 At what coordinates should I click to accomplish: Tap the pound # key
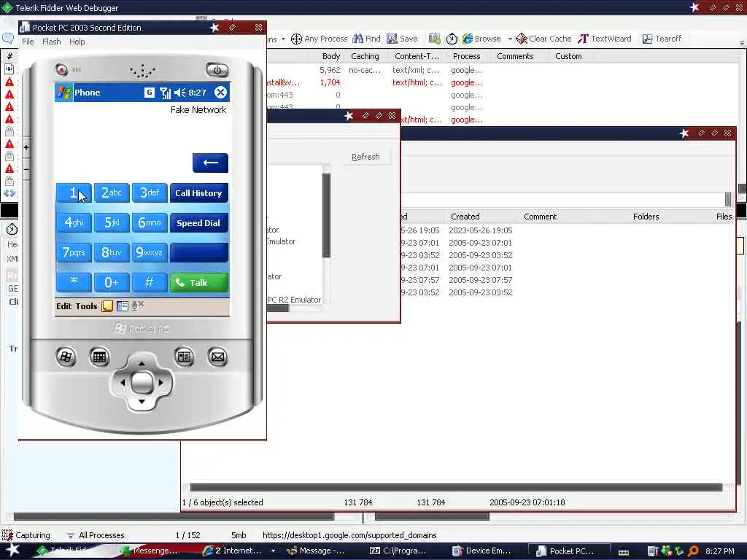tap(149, 282)
